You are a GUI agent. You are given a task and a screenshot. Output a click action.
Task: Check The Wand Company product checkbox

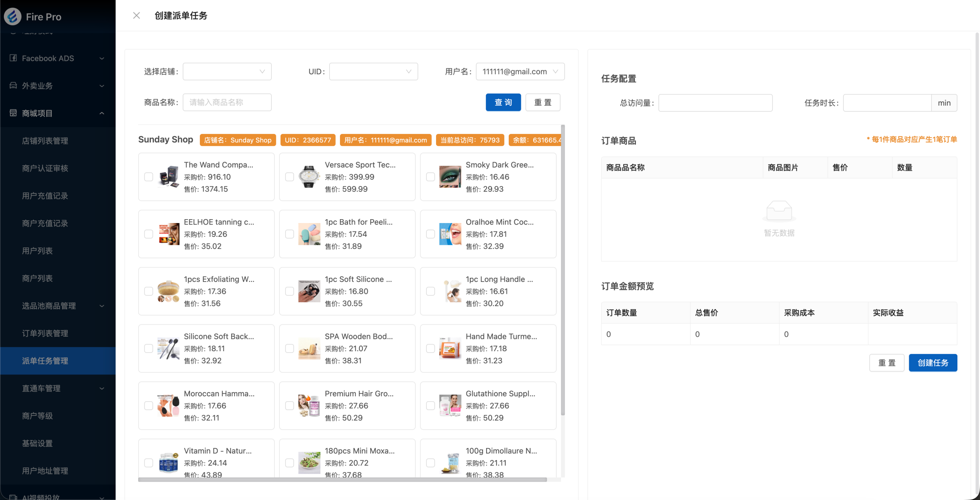click(x=149, y=177)
